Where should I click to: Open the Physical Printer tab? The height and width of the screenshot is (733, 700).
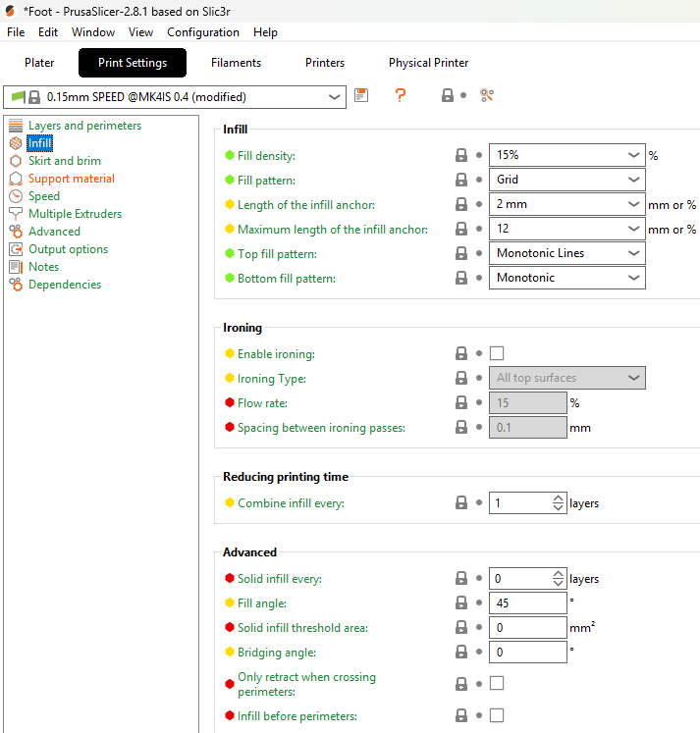(428, 63)
